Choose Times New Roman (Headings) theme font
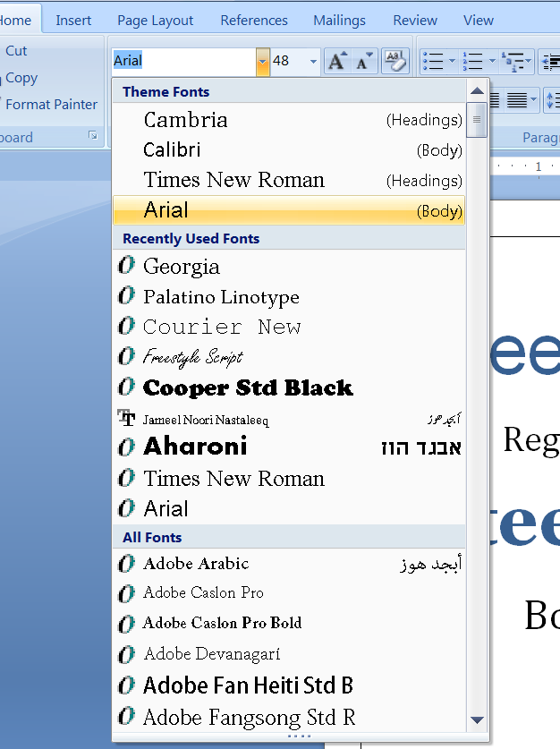 point(289,180)
